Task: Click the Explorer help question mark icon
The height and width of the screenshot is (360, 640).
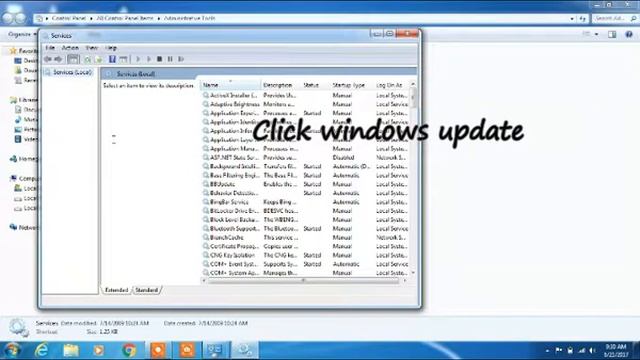Action: pyautogui.click(x=629, y=35)
